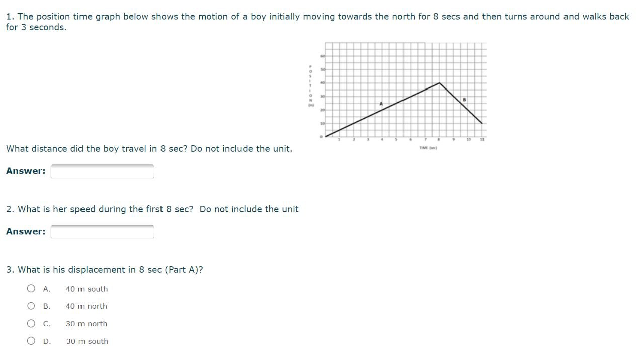Select radio button B, 40 m north
Screen dimensions: 644x354
pos(31,305)
